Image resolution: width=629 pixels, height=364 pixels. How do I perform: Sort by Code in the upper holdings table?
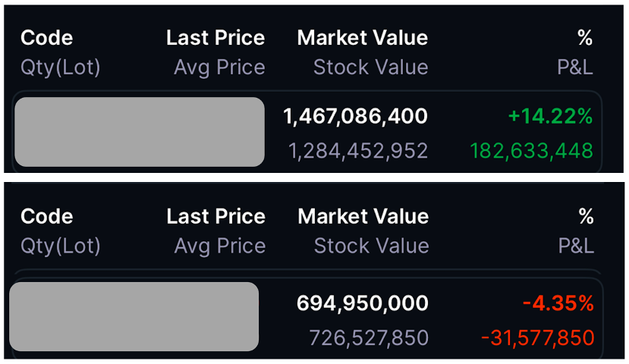pyautogui.click(x=46, y=38)
